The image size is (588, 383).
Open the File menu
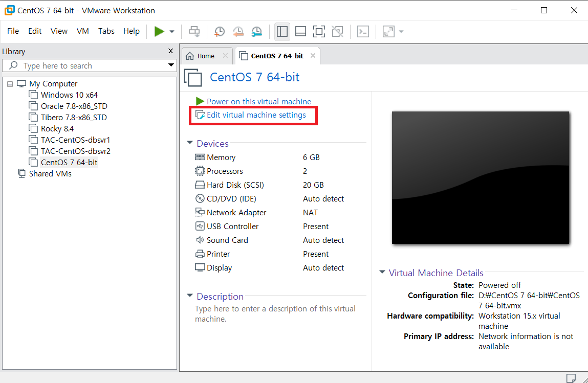click(13, 31)
